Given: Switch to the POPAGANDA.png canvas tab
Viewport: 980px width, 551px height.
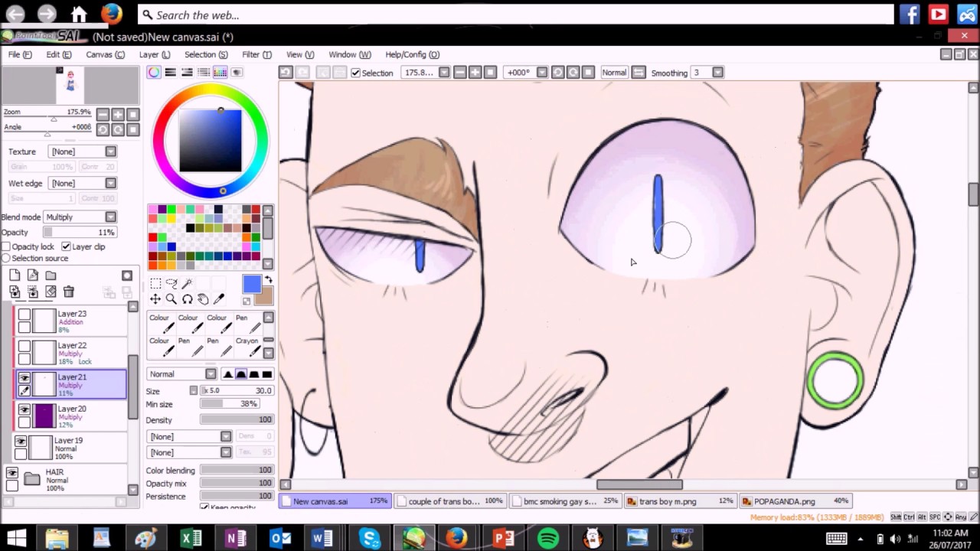Looking at the screenshot, I should click(796, 501).
